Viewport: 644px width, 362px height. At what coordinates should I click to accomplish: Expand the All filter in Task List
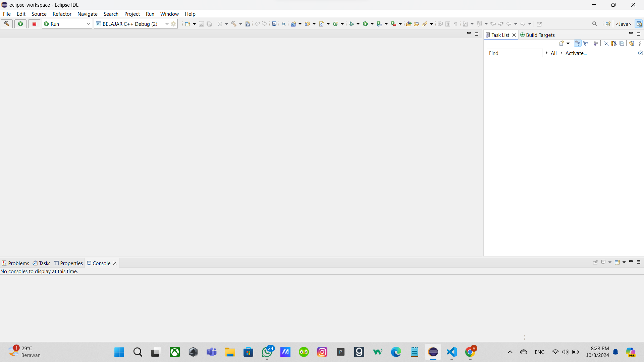point(547,53)
